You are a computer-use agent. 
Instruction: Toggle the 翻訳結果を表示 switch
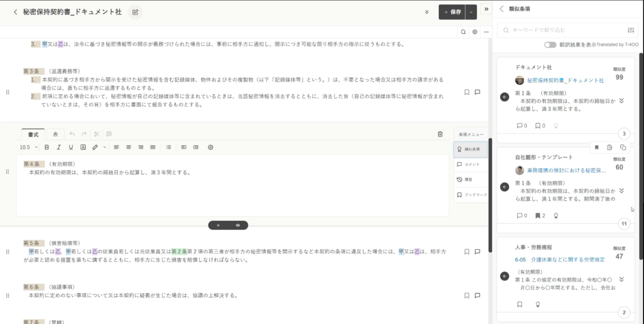click(x=550, y=45)
